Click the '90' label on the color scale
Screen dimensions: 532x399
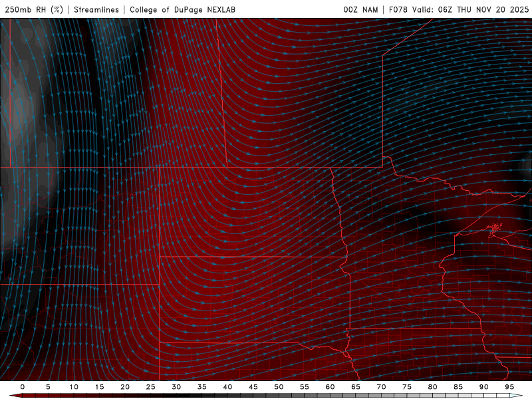click(483, 387)
